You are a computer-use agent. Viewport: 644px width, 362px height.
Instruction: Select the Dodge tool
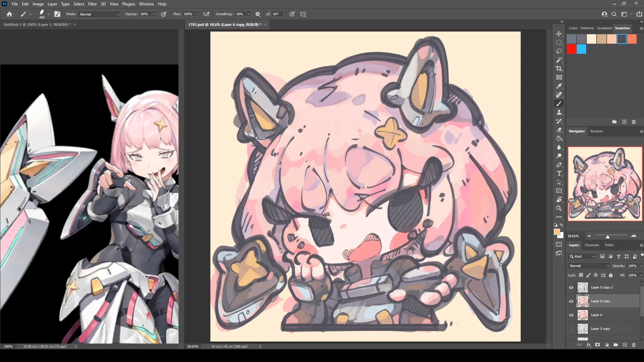pos(559,156)
